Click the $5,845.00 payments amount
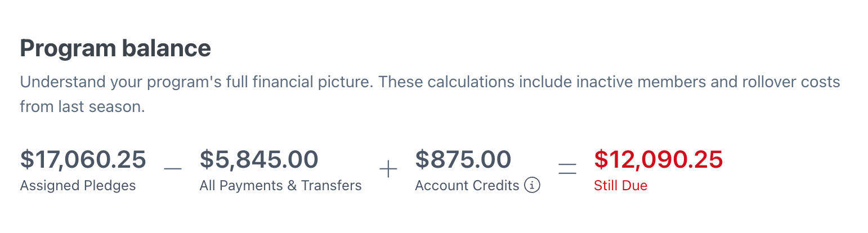 [x=259, y=159]
